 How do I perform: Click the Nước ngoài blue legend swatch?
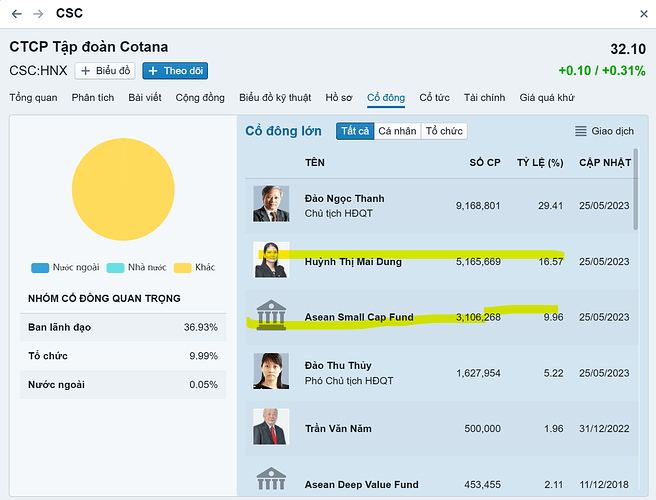tap(40, 268)
